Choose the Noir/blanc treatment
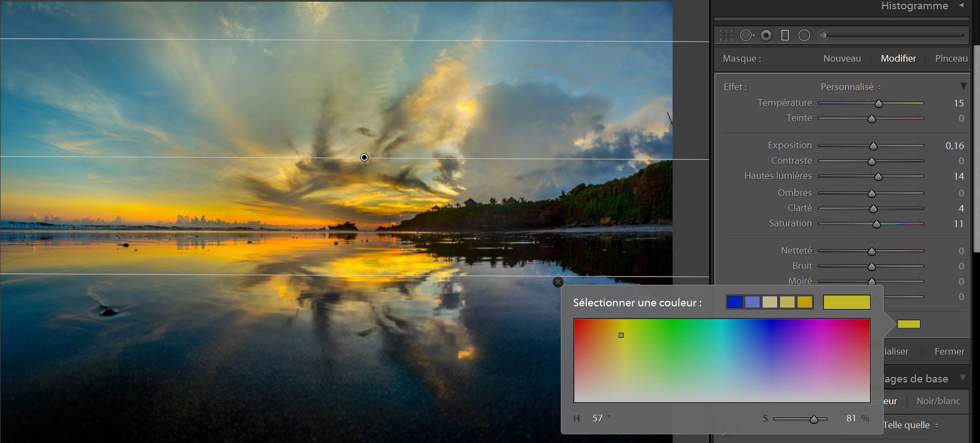Viewport: 980px width, 443px height. point(938,401)
